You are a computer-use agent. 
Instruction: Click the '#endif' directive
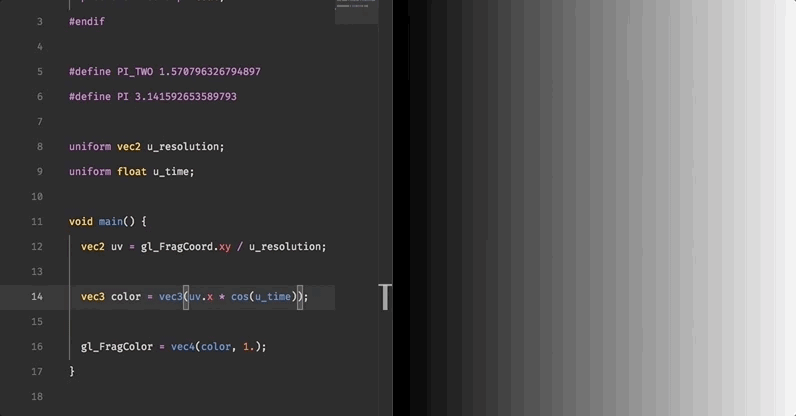pyautogui.click(x=87, y=21)
